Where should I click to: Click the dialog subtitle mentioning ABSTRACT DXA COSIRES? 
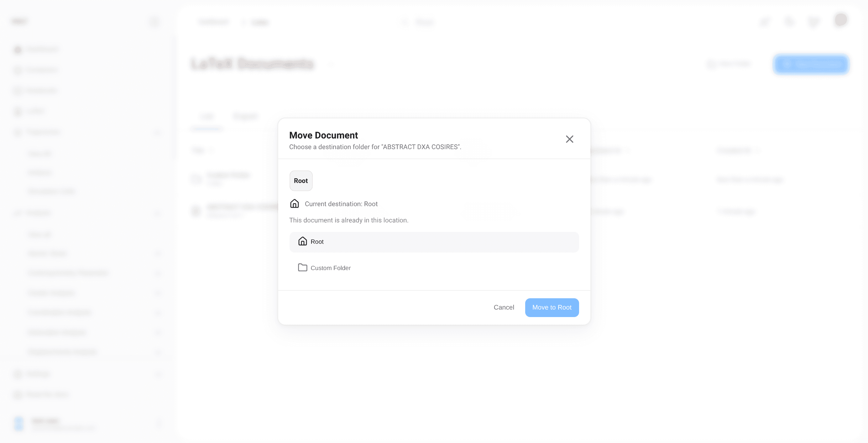tap(375, 147)
